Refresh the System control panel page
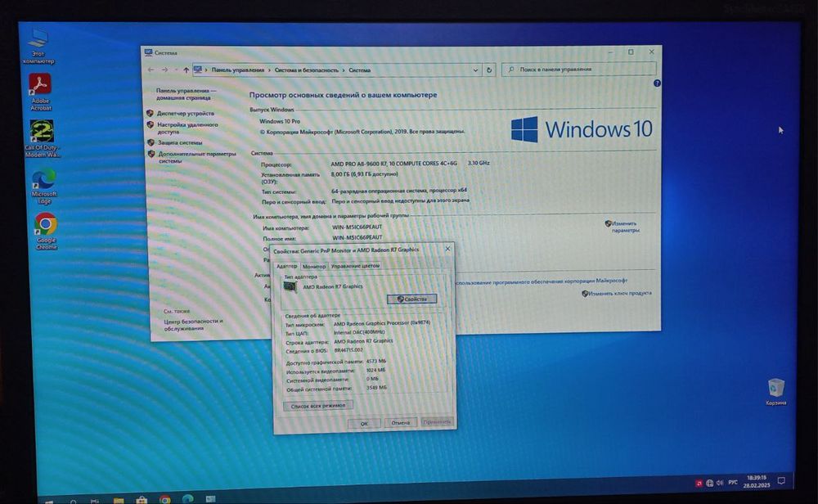Viewport: 818px width, 504px height. point(489,70)
